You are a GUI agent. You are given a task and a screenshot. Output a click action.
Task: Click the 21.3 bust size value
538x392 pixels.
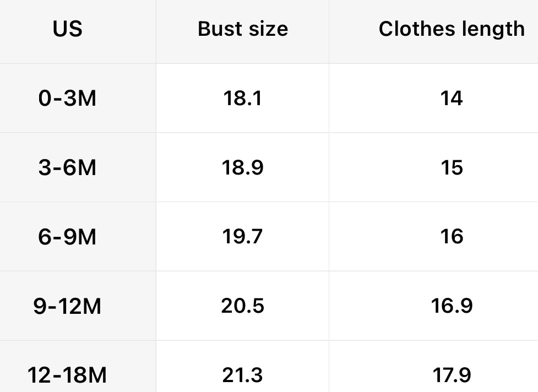242,375
